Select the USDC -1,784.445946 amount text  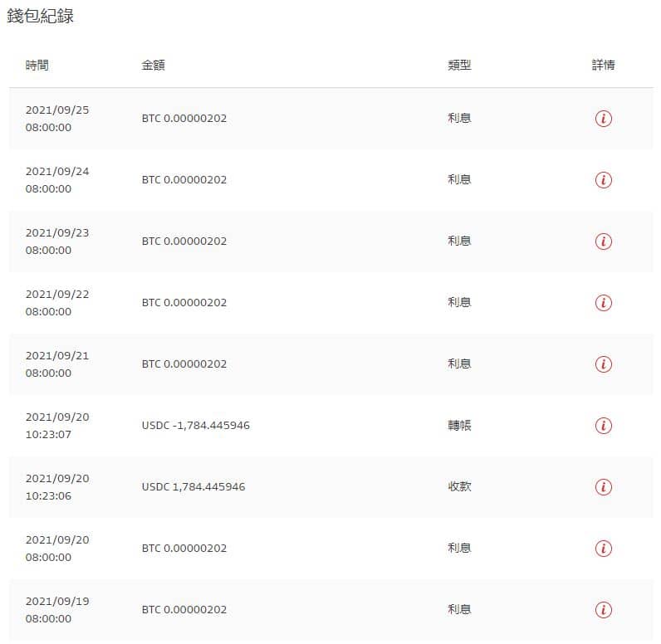pyautogui.click(x=196, y=426)
